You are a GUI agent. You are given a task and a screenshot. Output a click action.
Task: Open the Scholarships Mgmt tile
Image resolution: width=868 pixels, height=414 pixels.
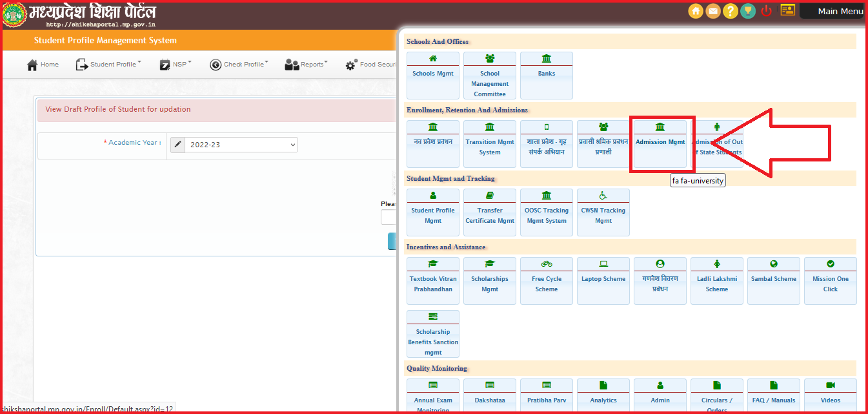[490, 280]
